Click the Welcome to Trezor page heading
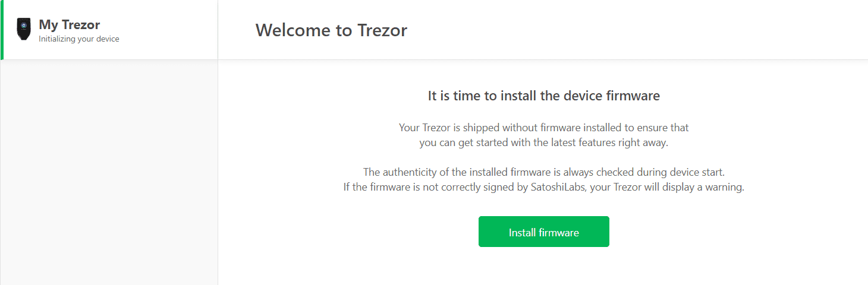868x285 pixels. (x=331, y=30)
